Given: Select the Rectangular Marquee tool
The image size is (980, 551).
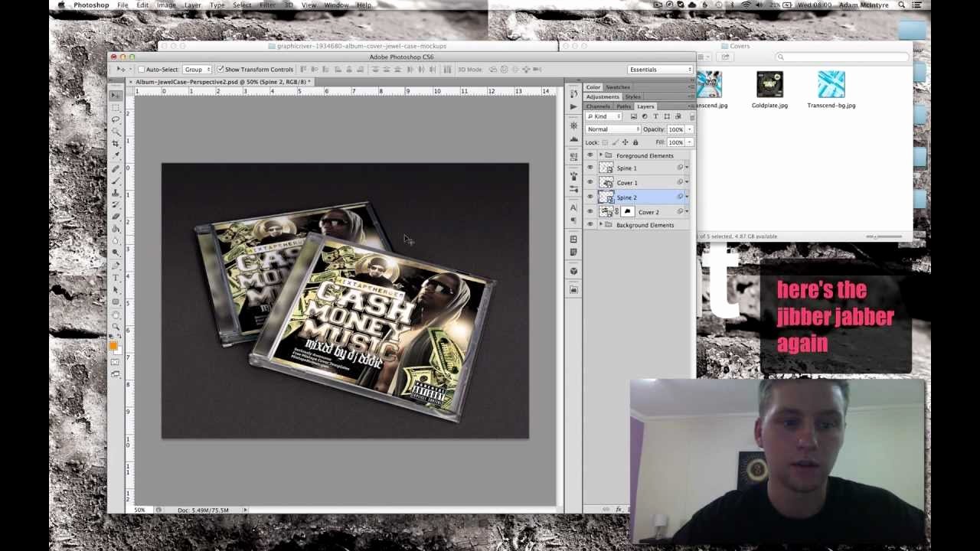Looking at the screenshot, I should [x=116, y=108].
